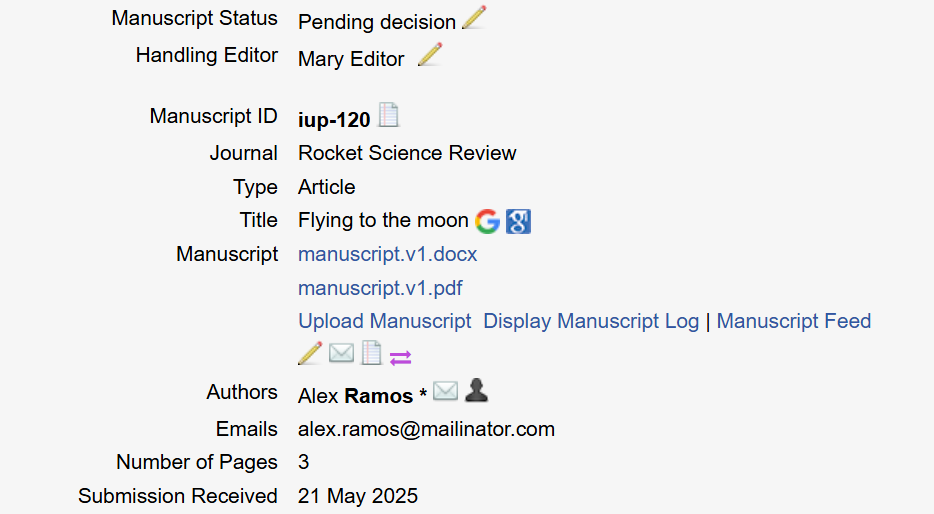Email author via envelope beside Alex Ramos

click(445, 392)
